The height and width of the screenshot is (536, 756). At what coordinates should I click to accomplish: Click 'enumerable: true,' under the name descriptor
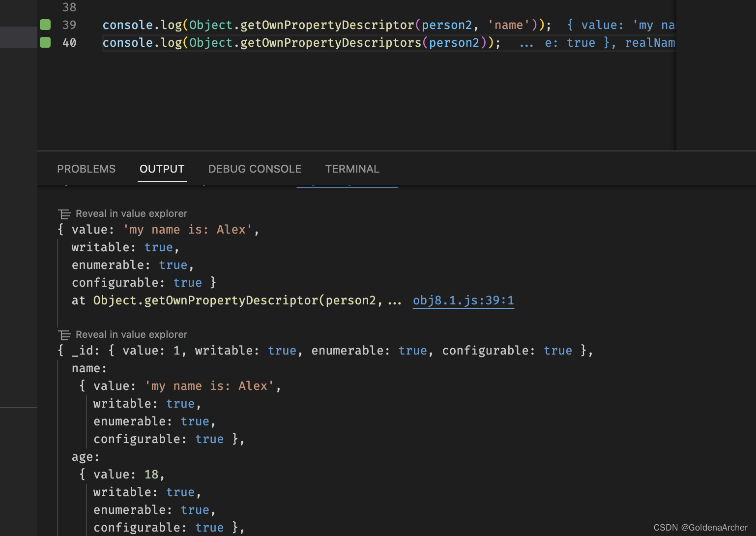point(154,421)
